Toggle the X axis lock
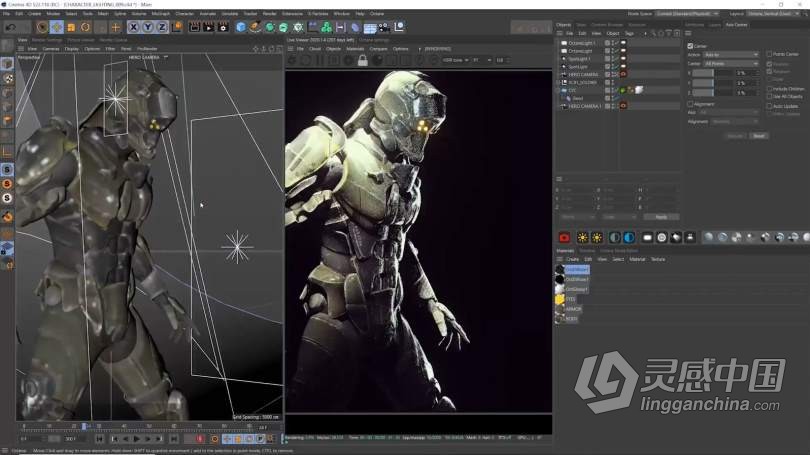Image resolution: width=810 pixels, height=455 pixels. pyautogui.click(x=133, y=27)
